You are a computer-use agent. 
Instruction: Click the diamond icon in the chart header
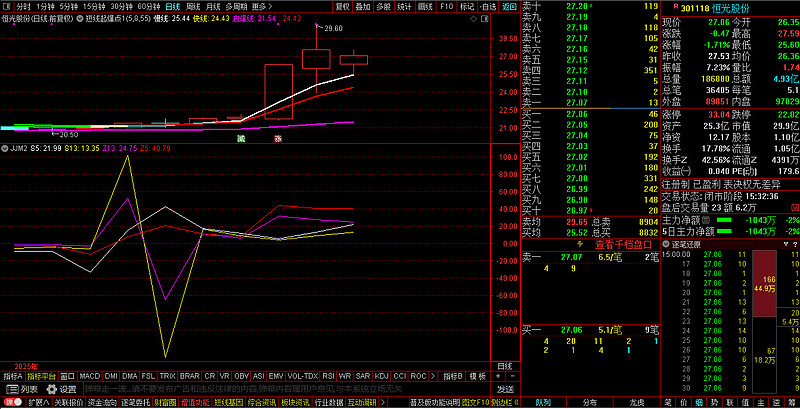tap(472, 18)
